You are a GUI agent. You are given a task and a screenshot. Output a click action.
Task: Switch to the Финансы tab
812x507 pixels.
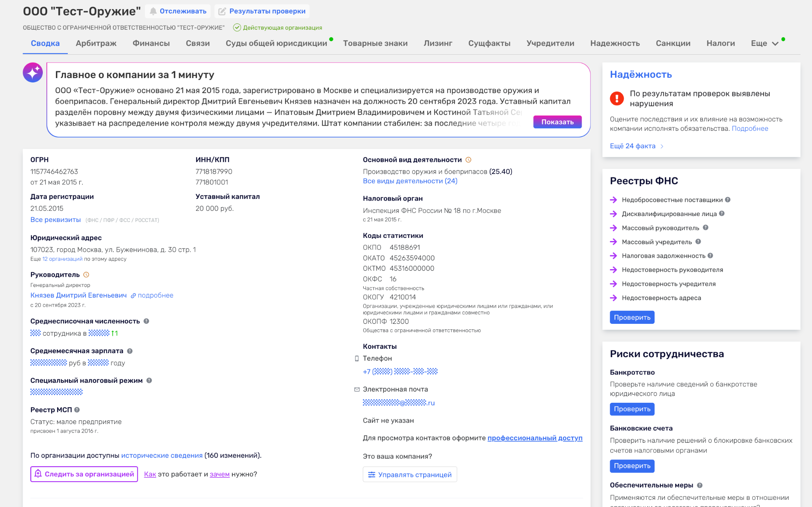[151, 43]
